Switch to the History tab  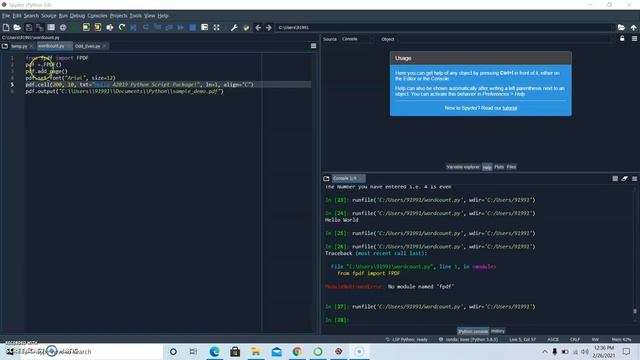[x=498, y=331]
